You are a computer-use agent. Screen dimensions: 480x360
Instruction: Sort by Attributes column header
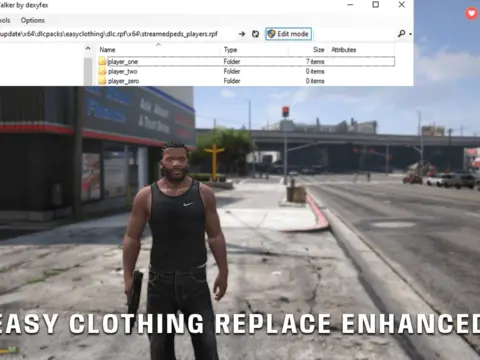click(344, 50)
